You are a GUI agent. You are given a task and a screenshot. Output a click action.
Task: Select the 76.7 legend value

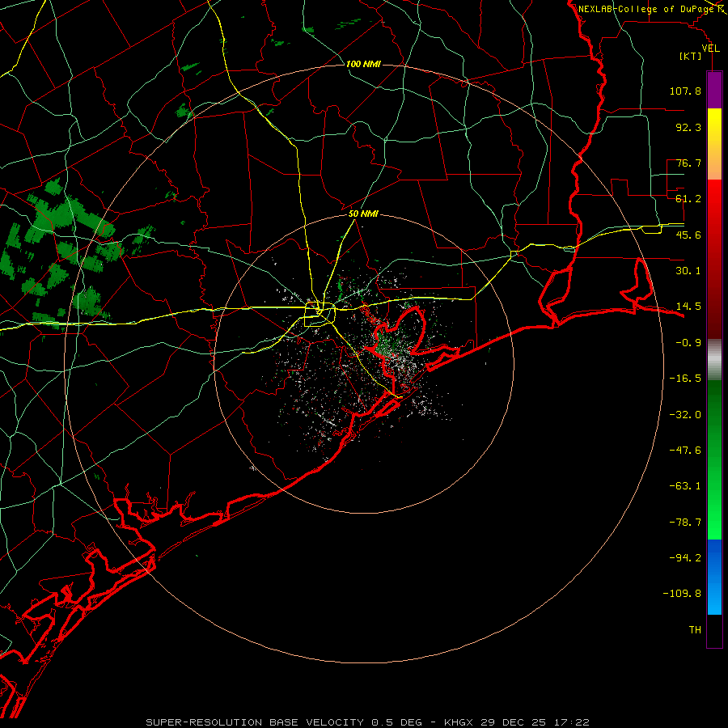click(x=688, y=163)
